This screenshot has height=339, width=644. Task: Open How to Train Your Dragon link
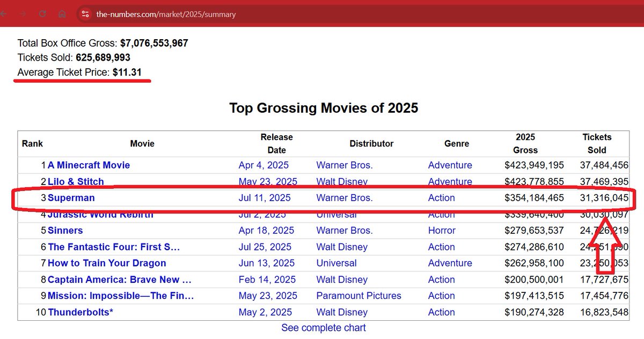click(107, 263)
